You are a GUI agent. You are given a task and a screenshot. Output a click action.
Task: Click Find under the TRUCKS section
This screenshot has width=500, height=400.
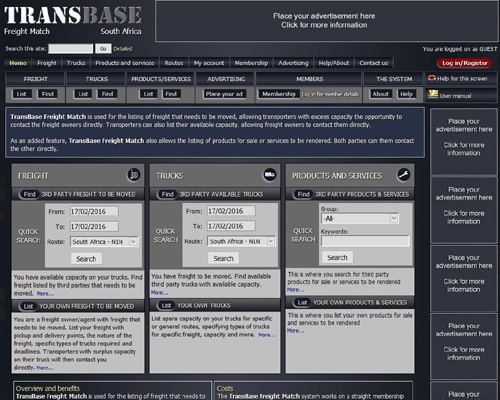click(x=107, y=94)
